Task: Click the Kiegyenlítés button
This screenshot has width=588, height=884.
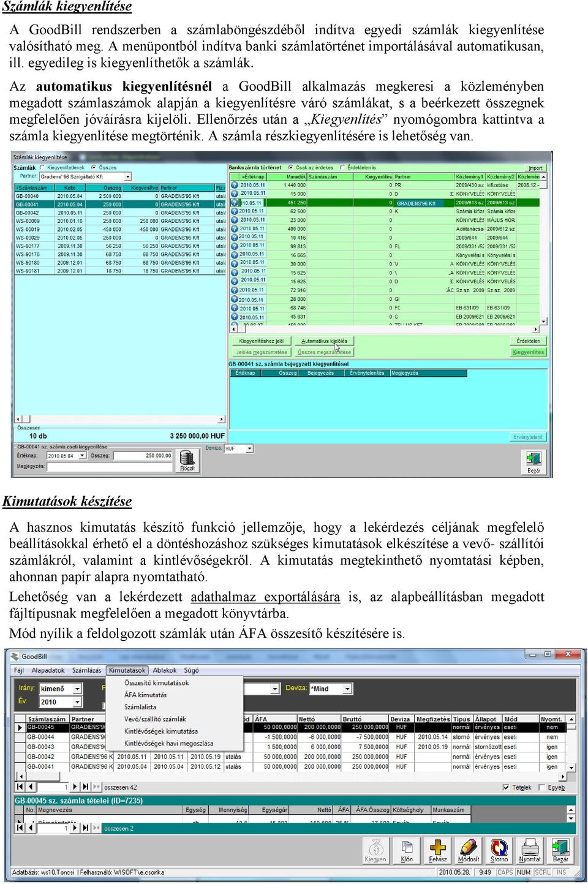Action: [528, 352]
